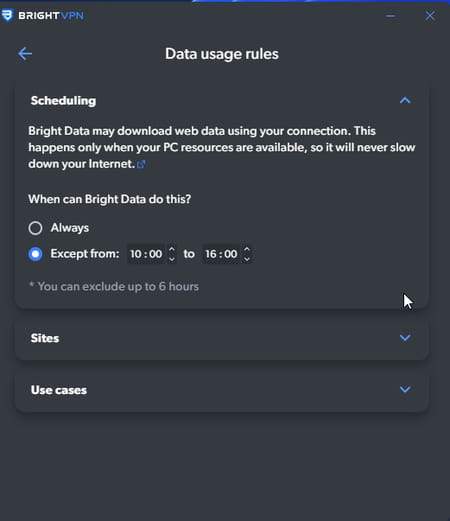Go back using the left arrow
This screenshot has width=450, height=521.
point(25,54)
